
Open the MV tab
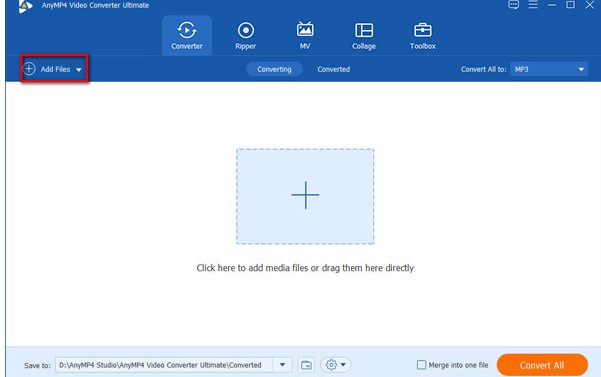click(x=305, y=36)
